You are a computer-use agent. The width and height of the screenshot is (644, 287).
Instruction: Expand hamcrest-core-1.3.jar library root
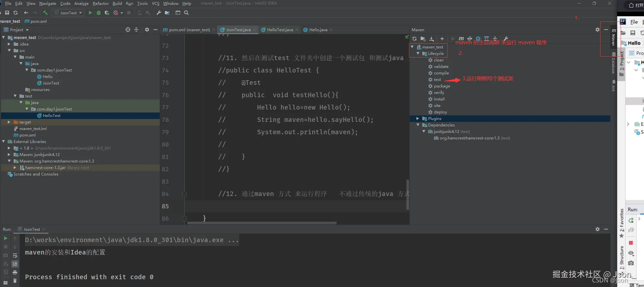click(x=15, y=167)
